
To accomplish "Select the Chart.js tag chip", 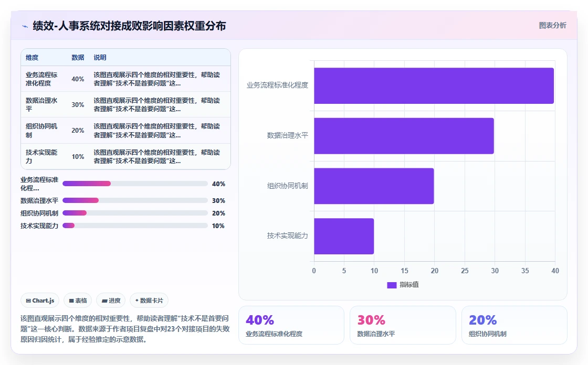I will pyautogui.click(x=40, y=300).
